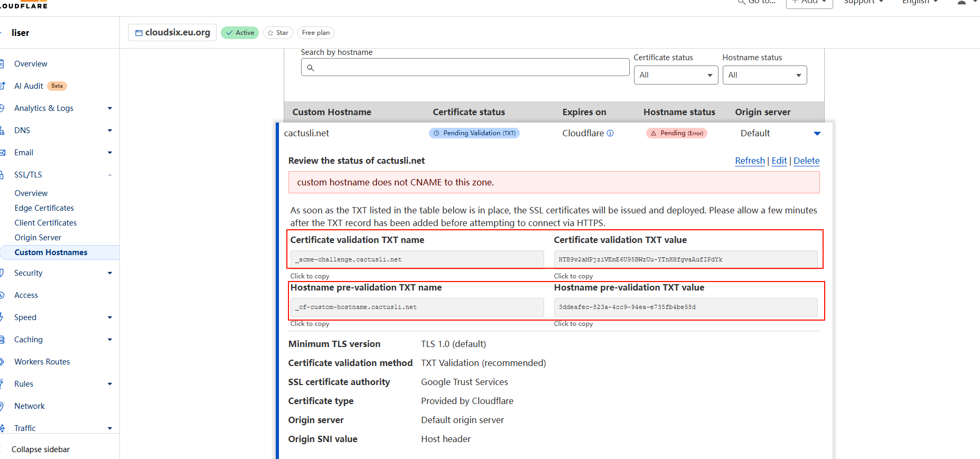Open the Hostname status dropdown
Image resolution: width=980 pixels, height=459 pixels.
tap(764, 75)
